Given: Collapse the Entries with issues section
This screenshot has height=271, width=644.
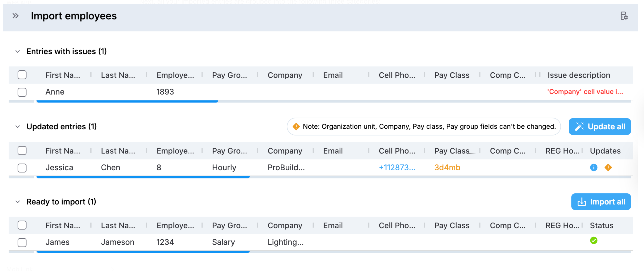Looking at the screenshot, I should [17, 52].
